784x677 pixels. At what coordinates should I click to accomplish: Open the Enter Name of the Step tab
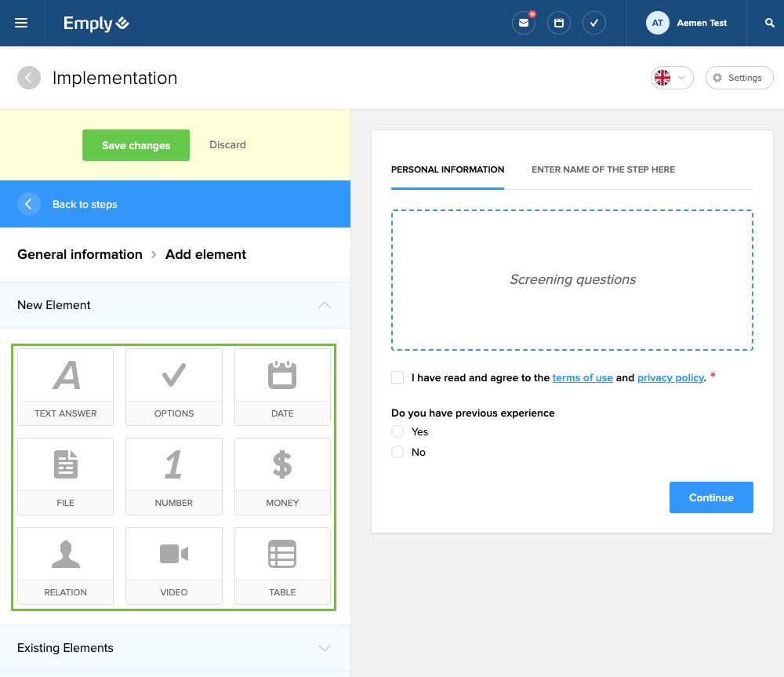(x=603, y=169)
